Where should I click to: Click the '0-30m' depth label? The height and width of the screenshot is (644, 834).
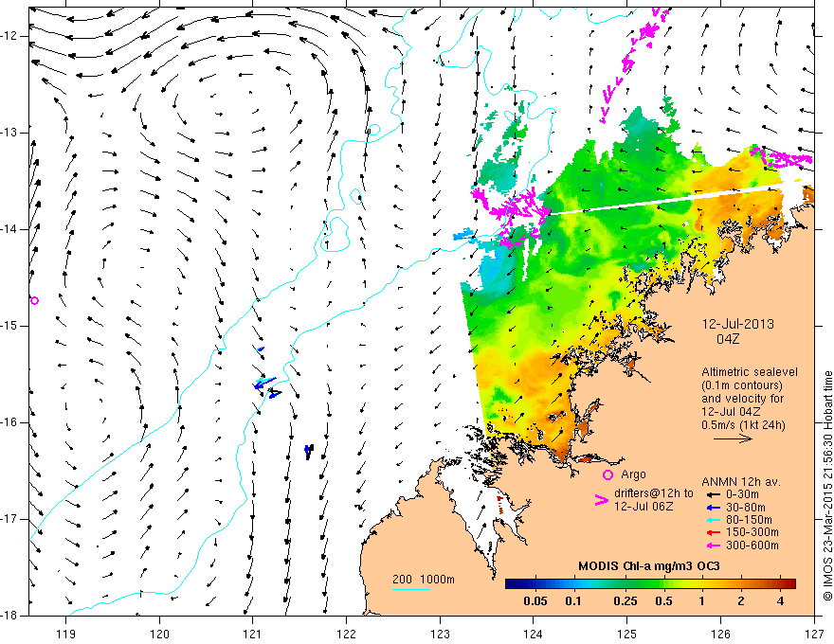pos(743,494)
